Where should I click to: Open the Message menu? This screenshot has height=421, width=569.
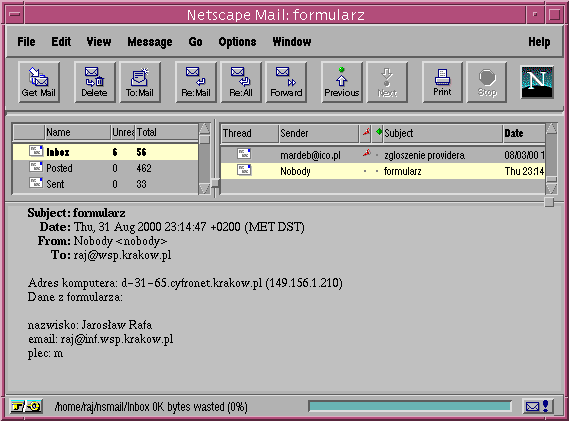click(150, 42)
